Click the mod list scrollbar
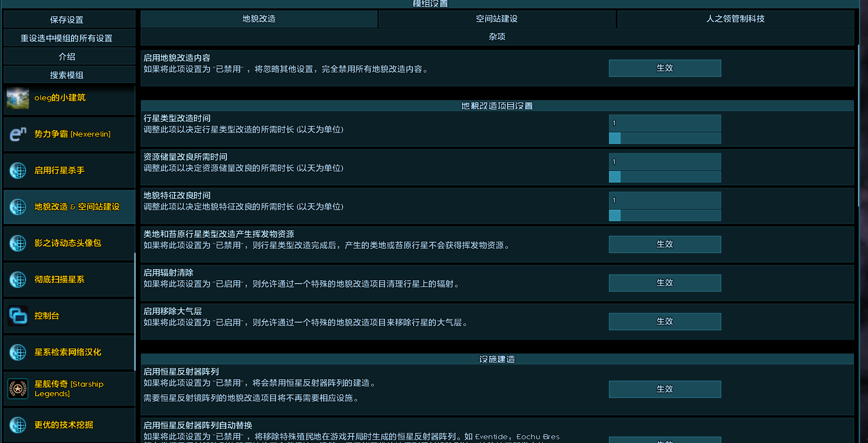Image resolution: width=868 pixels, height=443 pixels. [x=135, y=312]
